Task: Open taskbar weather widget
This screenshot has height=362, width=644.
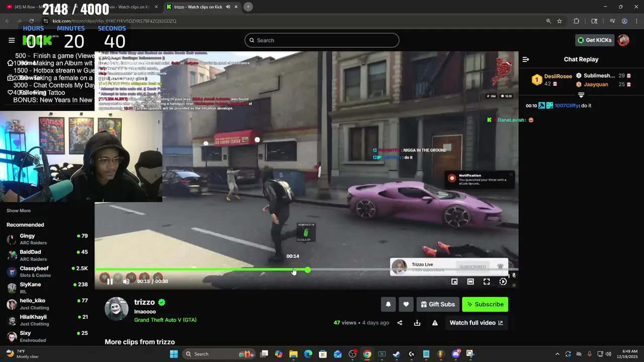Action: [22, 354]
